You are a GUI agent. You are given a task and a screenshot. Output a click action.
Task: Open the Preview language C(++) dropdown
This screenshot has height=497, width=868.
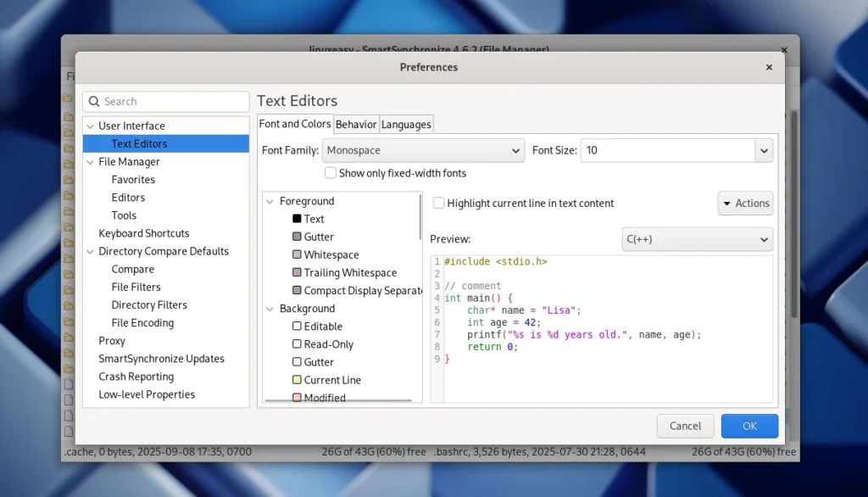pos(697,240)
